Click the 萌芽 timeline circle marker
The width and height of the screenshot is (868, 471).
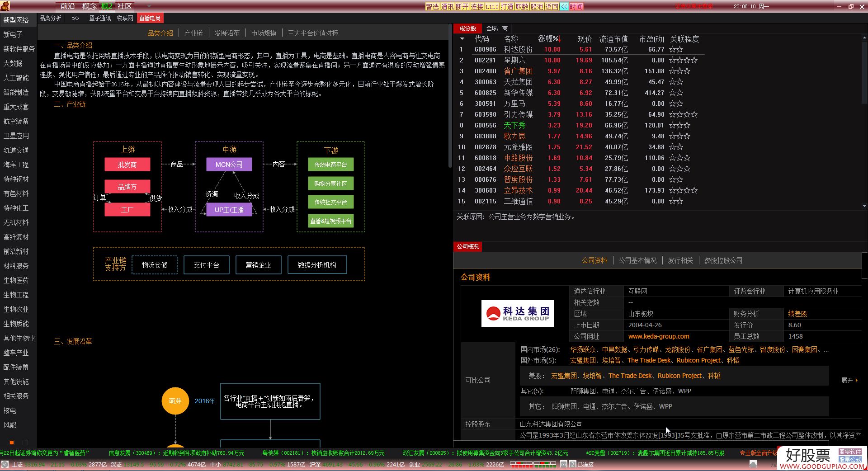click(x=175, y=401)
